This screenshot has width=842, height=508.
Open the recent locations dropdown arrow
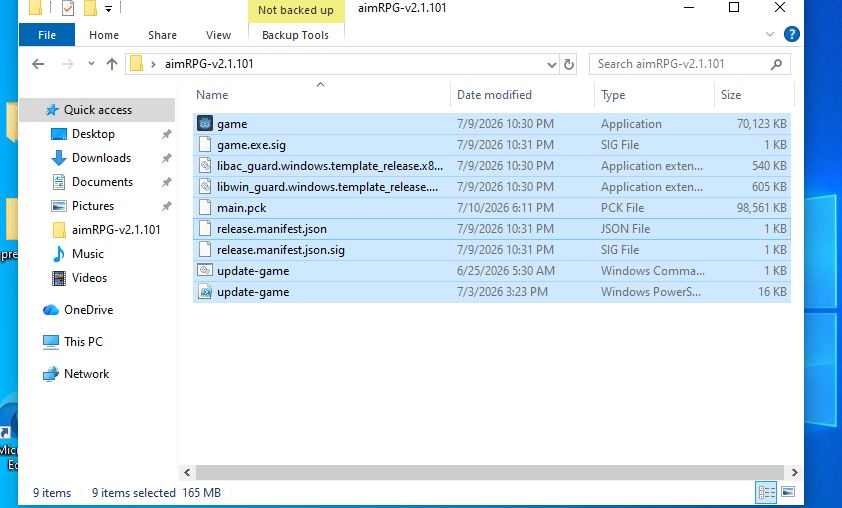[x=91, y=64]
